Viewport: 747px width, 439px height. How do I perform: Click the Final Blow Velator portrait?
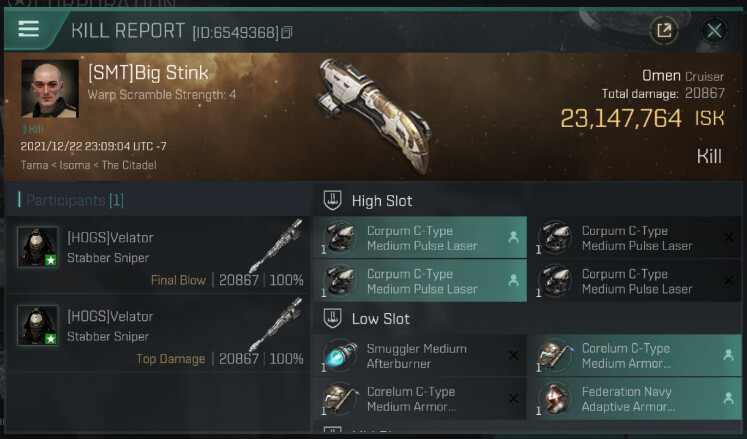pos(37,246)
